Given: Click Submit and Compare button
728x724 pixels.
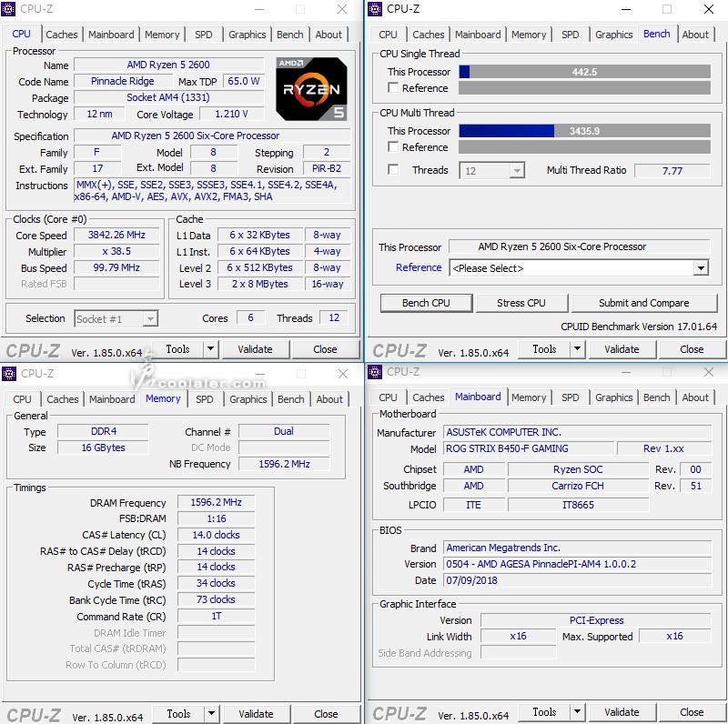Looking at the screenshot, I should pyautogui.click(x=643, y=303).
